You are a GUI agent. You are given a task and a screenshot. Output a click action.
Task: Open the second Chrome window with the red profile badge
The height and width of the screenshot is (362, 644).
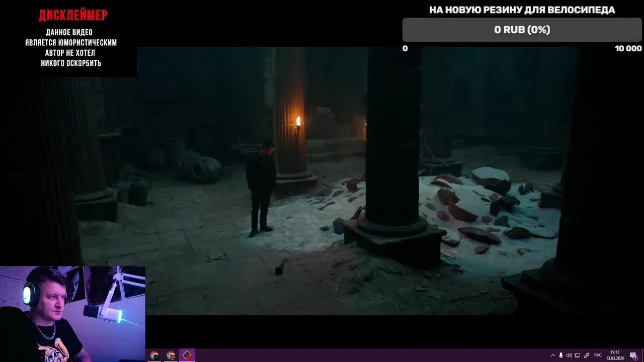(171, 355)
